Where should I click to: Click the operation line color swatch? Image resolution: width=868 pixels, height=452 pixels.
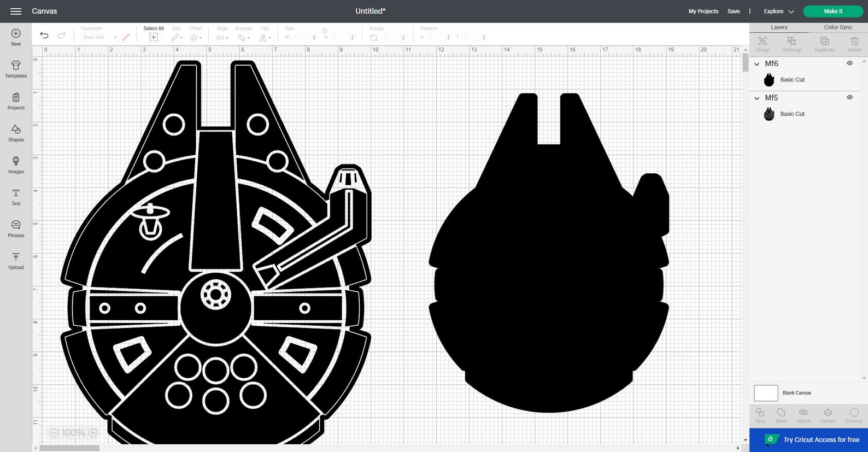tap(126, 37)
